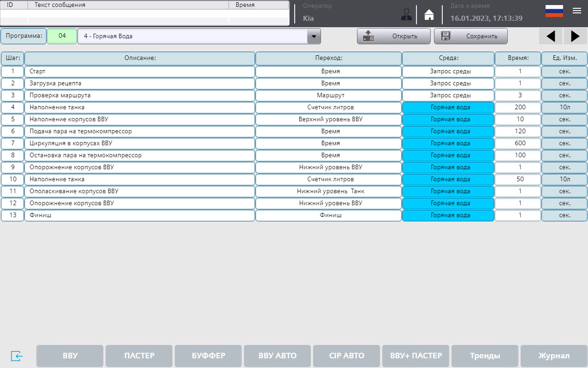Click the program number field 04
Viewport: 588px width, 368px height.
coord(62,36)
